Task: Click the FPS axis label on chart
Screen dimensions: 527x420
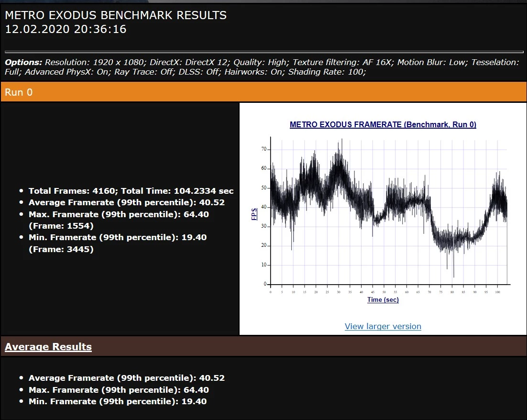Action: (254, 214)
